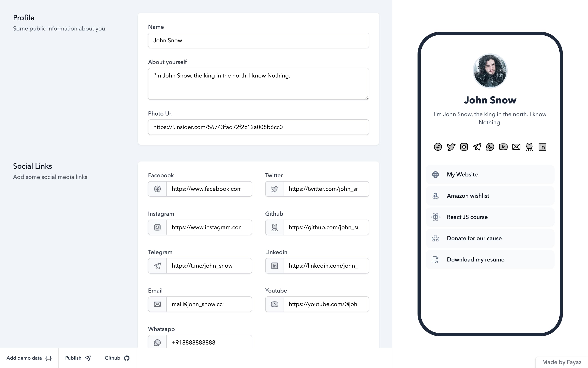The image size is (588, 368).
Task: Focus the Name input field
Action: 258,40
